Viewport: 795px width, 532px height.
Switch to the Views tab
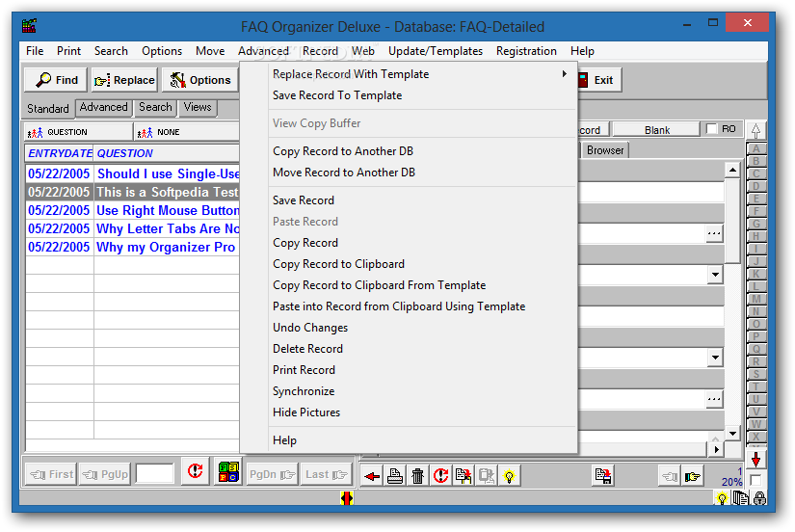tap(198, 108)
